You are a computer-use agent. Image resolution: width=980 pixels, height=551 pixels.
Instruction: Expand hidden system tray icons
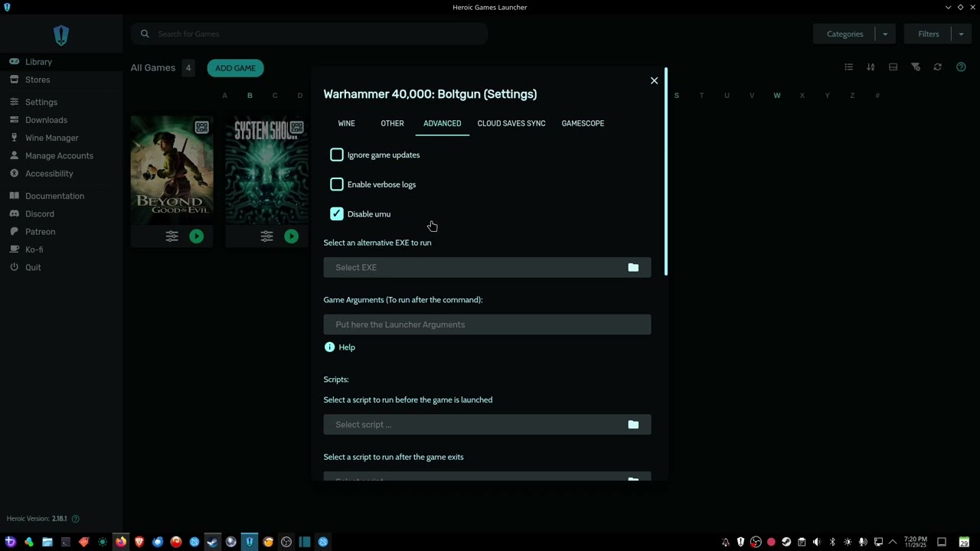point(893,542)
